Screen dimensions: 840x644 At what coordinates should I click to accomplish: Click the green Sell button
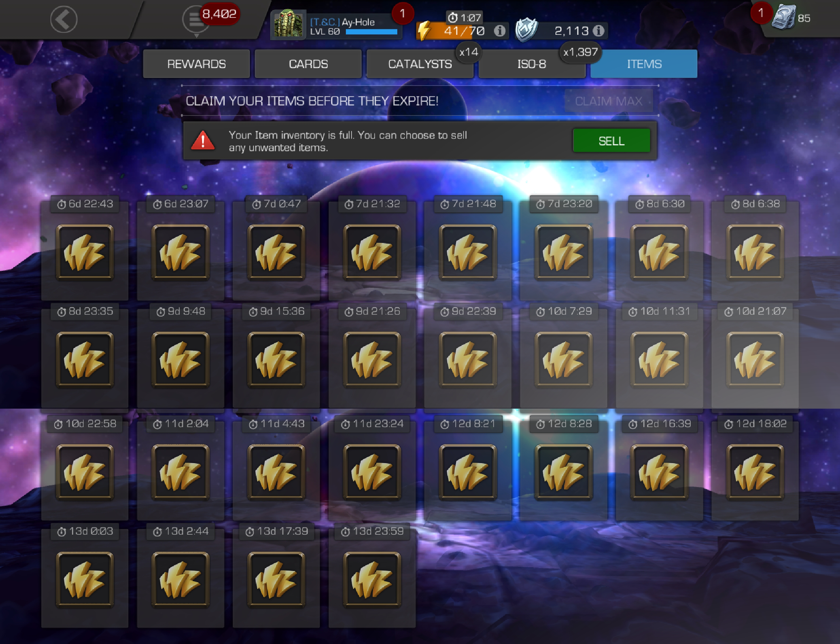pos(611,141)
